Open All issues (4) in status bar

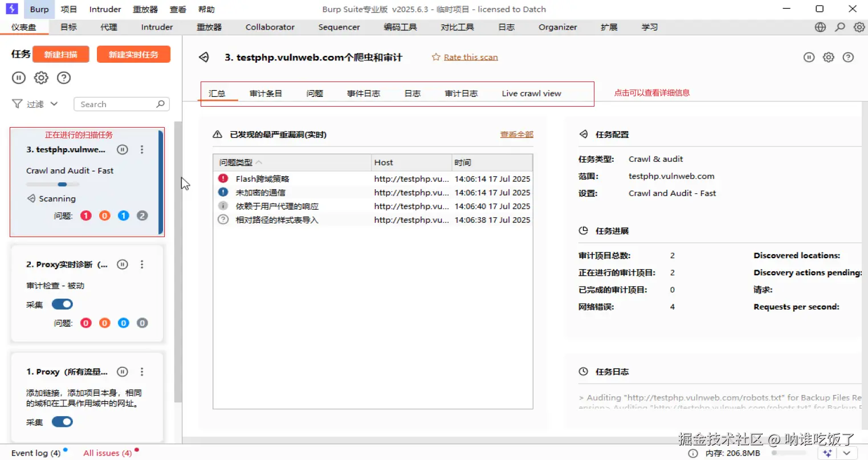108,453
